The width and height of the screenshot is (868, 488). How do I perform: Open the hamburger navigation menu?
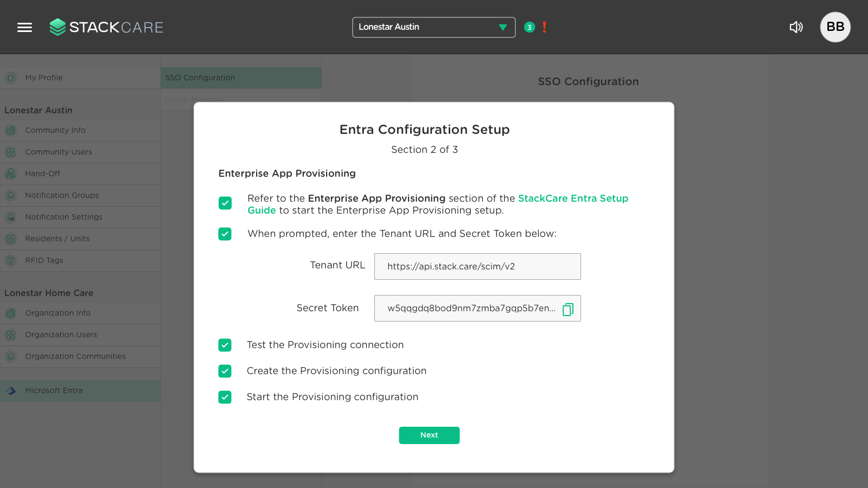(24, 27)
